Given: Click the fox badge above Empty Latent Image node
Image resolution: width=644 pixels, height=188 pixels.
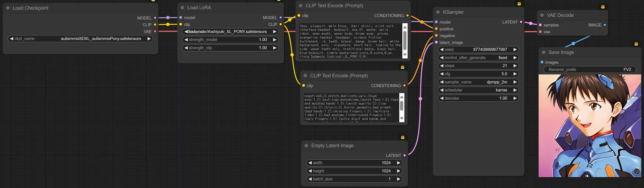Looking at the screenshot, I should point(402,137).
